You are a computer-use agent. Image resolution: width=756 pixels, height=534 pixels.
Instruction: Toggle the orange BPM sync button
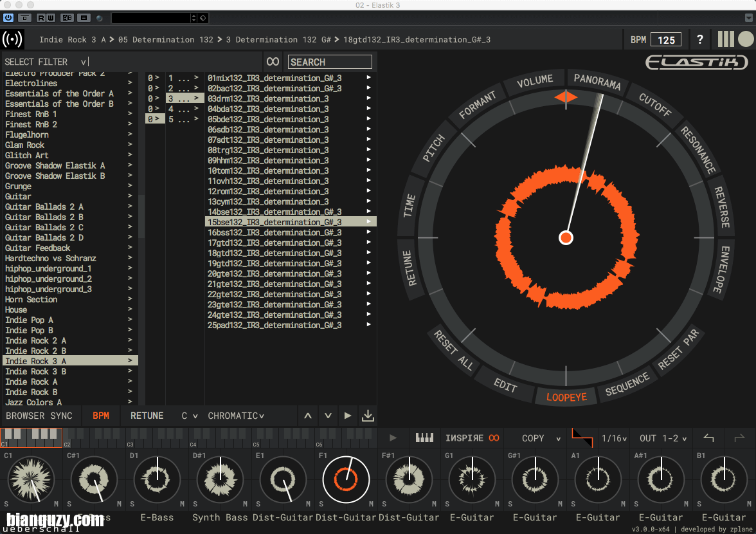coord(101,416)
